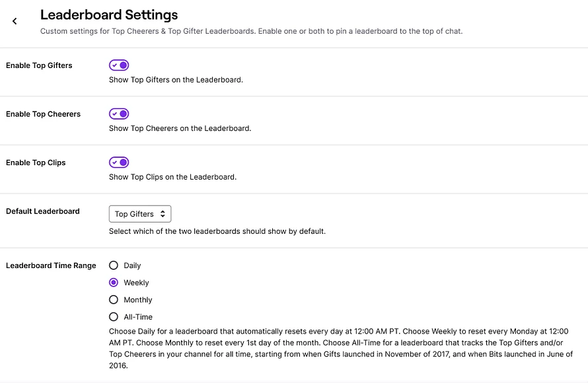Click the up-down arrows in Default Leaderboard selector
The height and width of the screenshot is (383, 588).
click(163, 214)
